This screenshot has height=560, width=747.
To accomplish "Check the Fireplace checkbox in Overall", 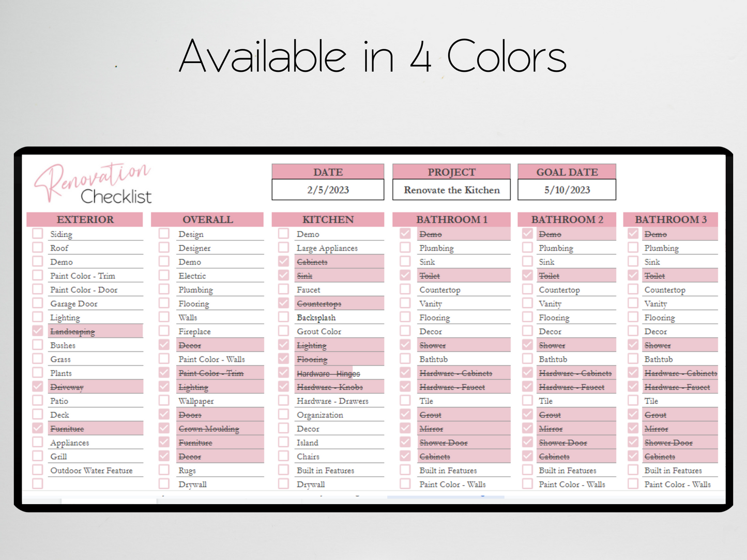I will [164, 331].
